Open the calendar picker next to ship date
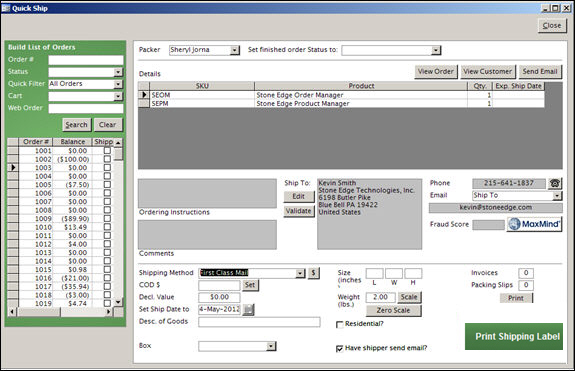Screen dimensions: 575x371 click(248, 309)
